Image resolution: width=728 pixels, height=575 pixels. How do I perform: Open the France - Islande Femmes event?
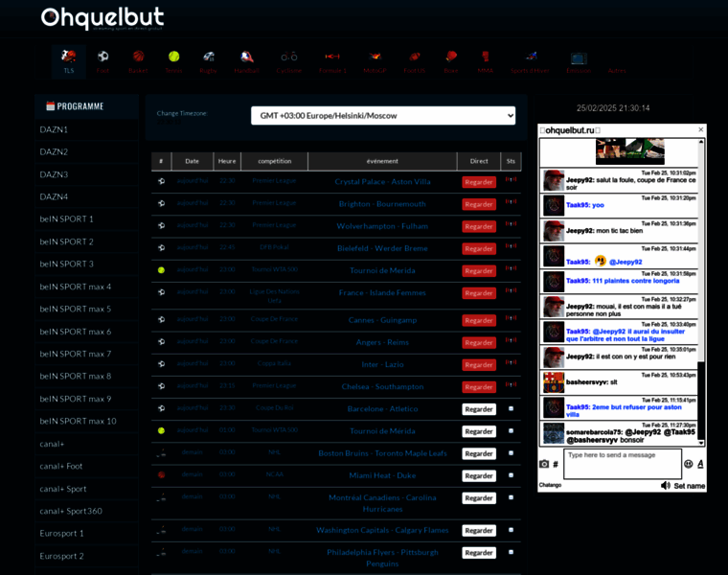(382, 292)
